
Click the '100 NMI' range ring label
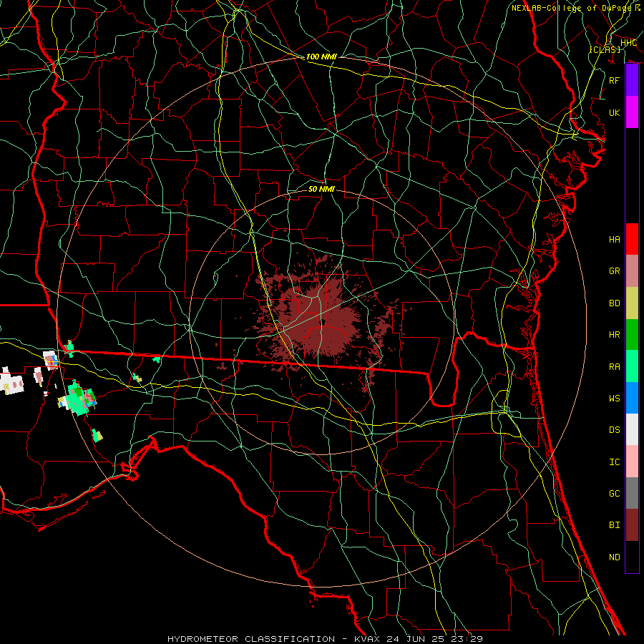pos(321,57)
